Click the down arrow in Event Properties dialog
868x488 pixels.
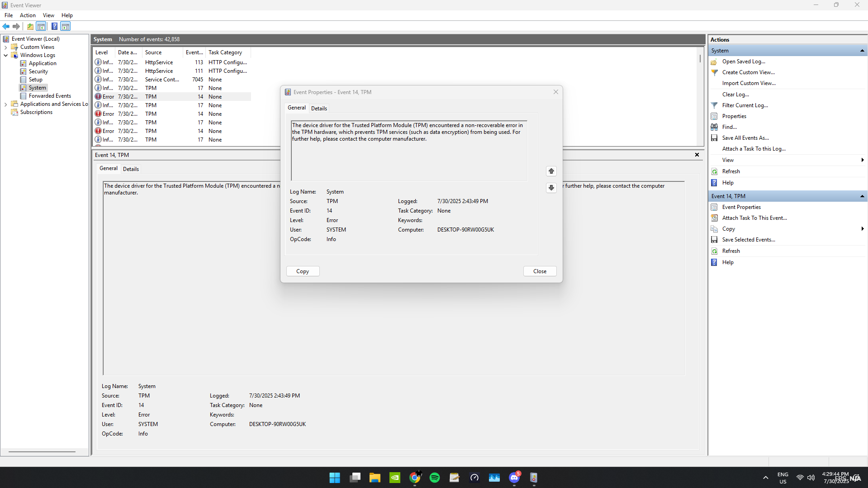pos(551,188)
